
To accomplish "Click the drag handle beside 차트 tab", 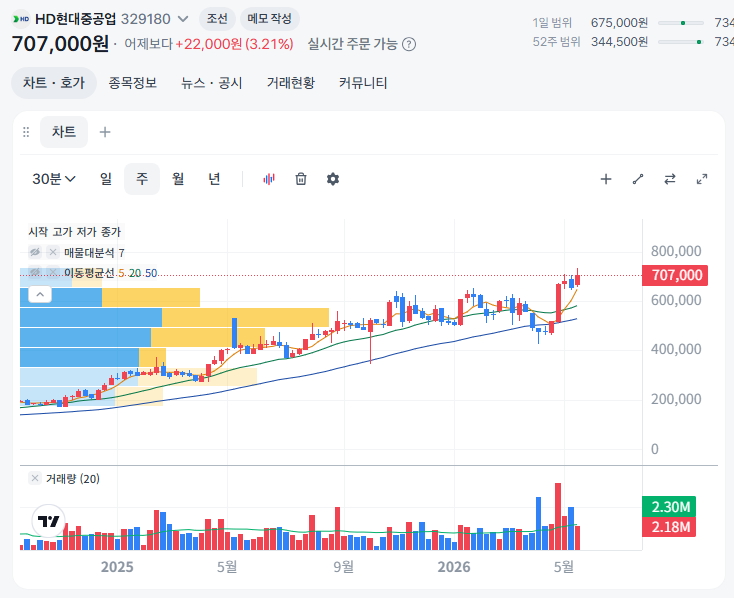I will click(x=26, y=132).
